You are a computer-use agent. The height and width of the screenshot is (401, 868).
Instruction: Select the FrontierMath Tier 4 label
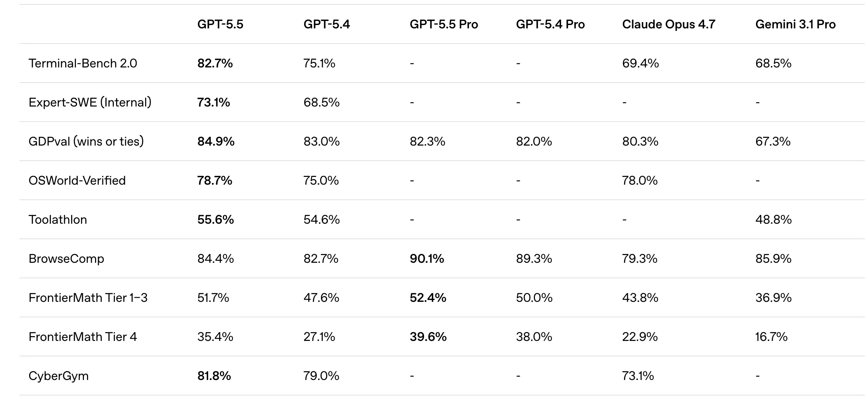(83, 337)
